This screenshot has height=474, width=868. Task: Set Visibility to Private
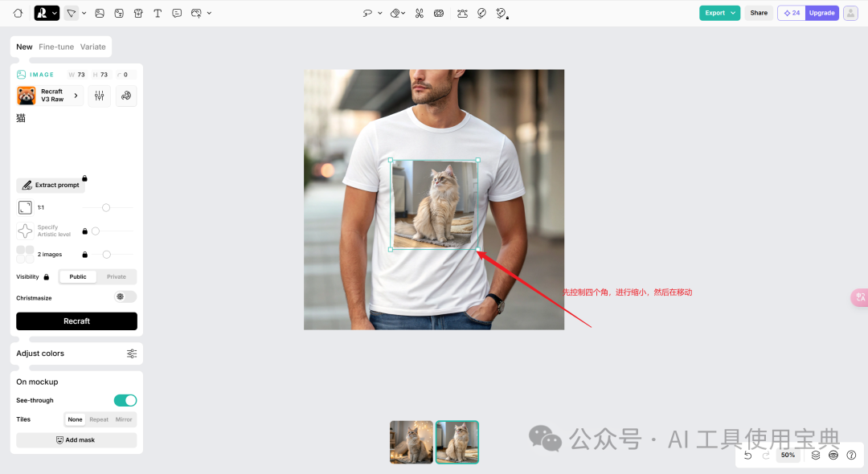point(117,276)
